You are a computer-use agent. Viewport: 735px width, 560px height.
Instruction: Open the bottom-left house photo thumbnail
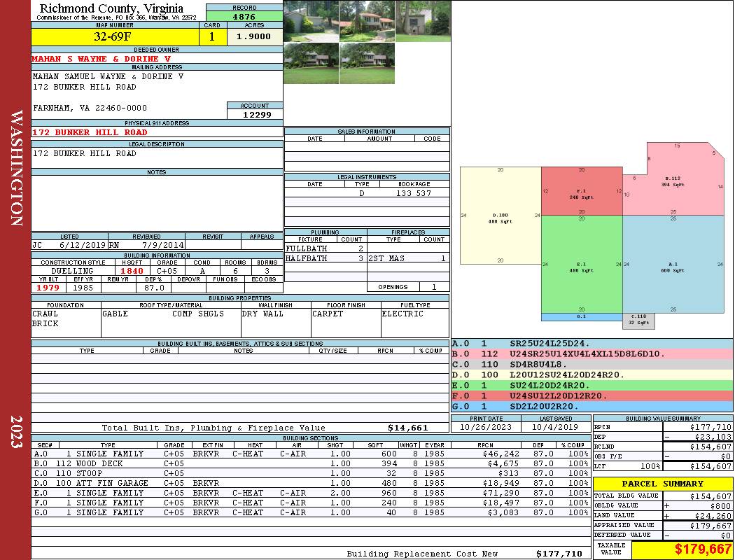[x=311, y=63]
